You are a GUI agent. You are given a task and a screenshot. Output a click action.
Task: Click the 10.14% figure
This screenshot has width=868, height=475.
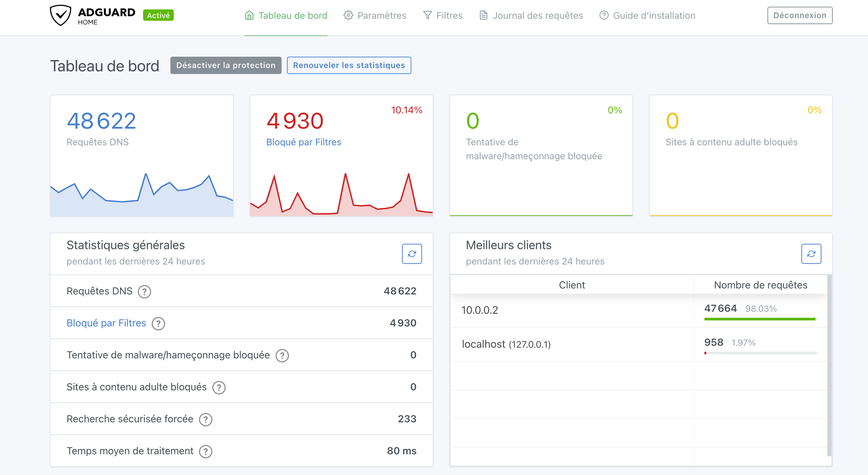click(x=407, y=110)
